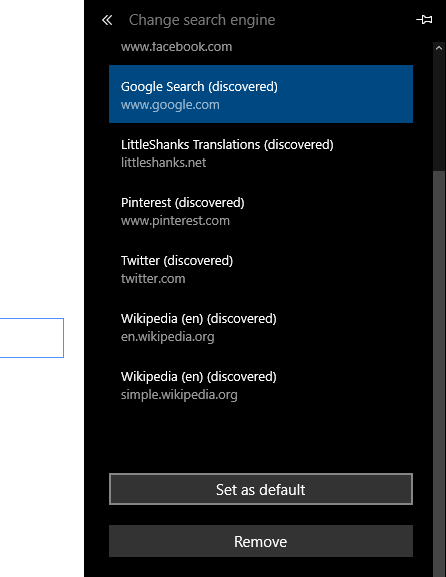
Task: Click the black pane area beneath Remove button
Action: click(x=261, y=567)
